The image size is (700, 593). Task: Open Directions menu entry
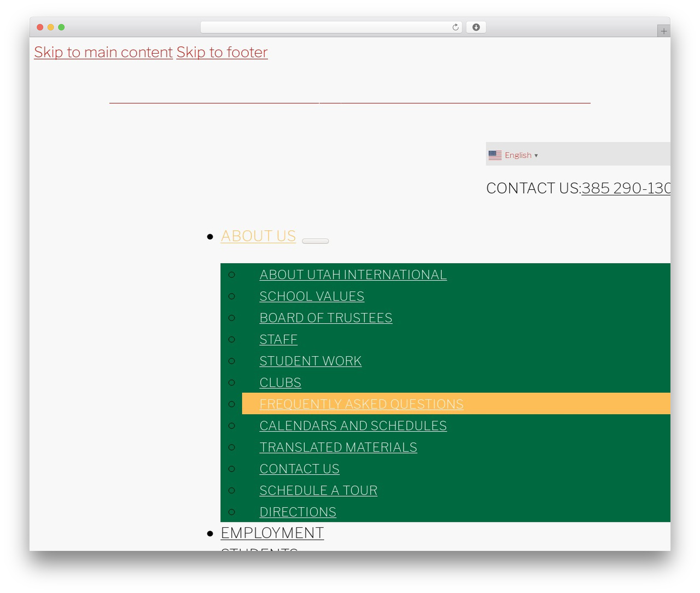297,512
